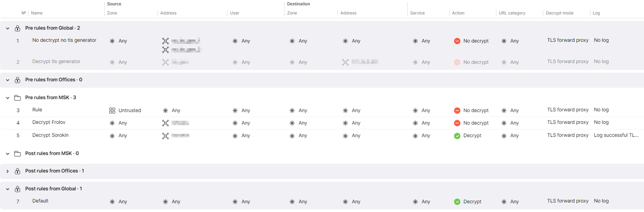Click folder icon of Post rules from MSK
The height and width of the screenshot is (212, 644).
coord(17,154)
